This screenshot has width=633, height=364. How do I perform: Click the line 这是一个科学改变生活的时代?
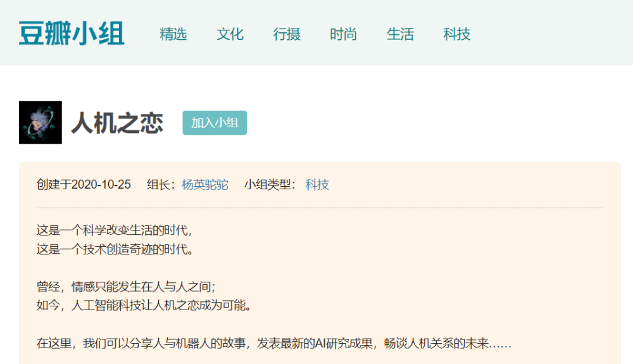[114, 230]
